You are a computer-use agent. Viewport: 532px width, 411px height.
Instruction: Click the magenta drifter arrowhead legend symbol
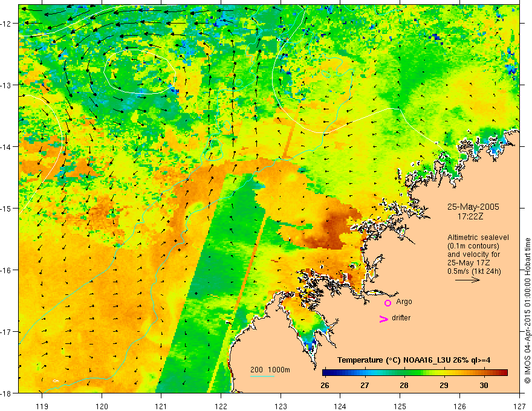[x=384, y=319]
